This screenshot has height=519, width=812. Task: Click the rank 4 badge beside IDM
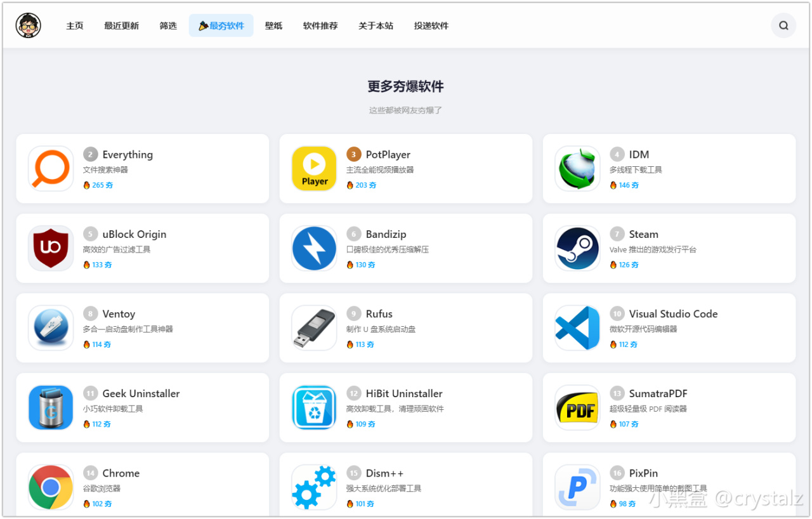617,154
